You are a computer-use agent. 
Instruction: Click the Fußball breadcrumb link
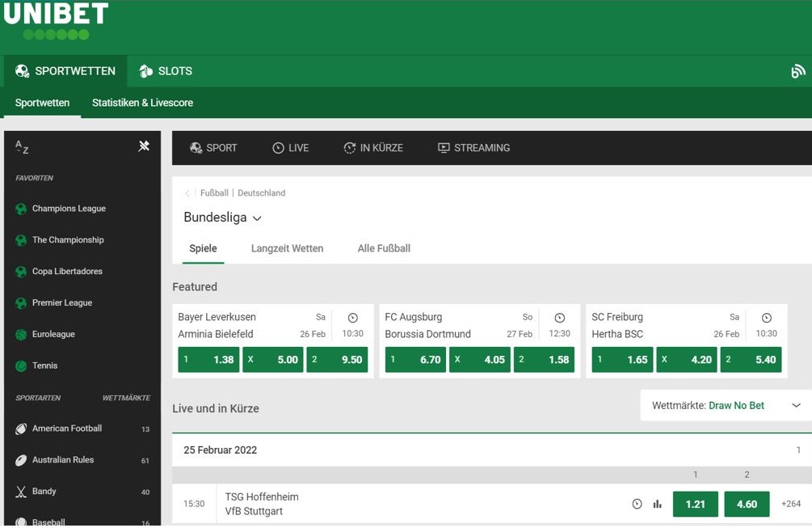point(214,192)
